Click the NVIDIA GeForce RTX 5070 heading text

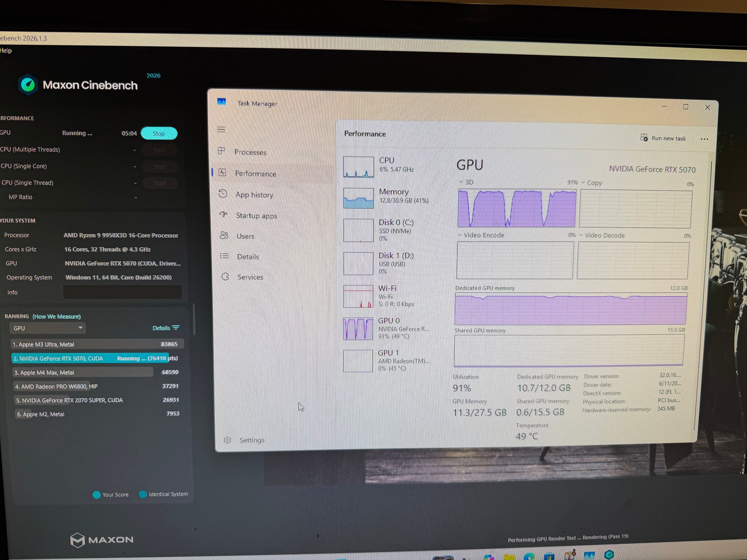click(x=652, y=170)
